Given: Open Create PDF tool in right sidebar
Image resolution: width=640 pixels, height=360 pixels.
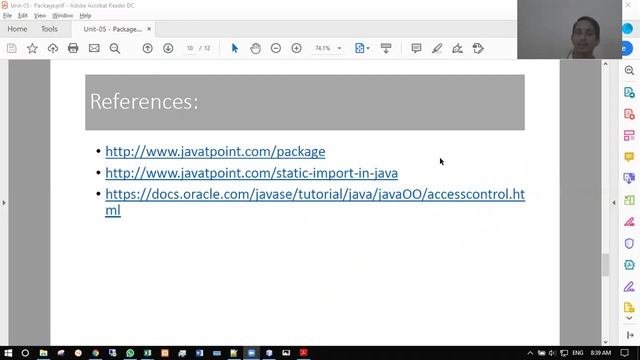Looking at the screenshot, I should pyautogui.click(x=629, y=114).
